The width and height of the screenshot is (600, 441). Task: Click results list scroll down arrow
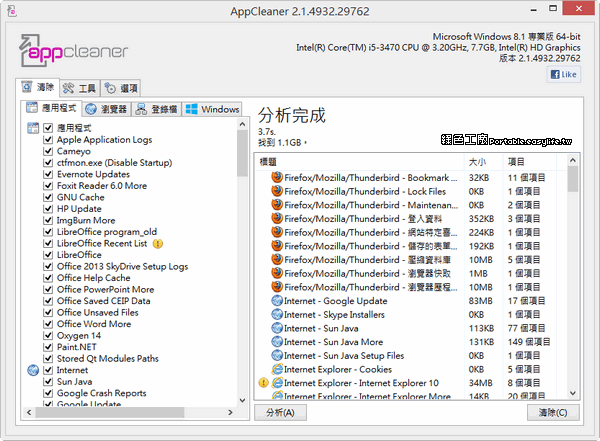click(573, 393)
